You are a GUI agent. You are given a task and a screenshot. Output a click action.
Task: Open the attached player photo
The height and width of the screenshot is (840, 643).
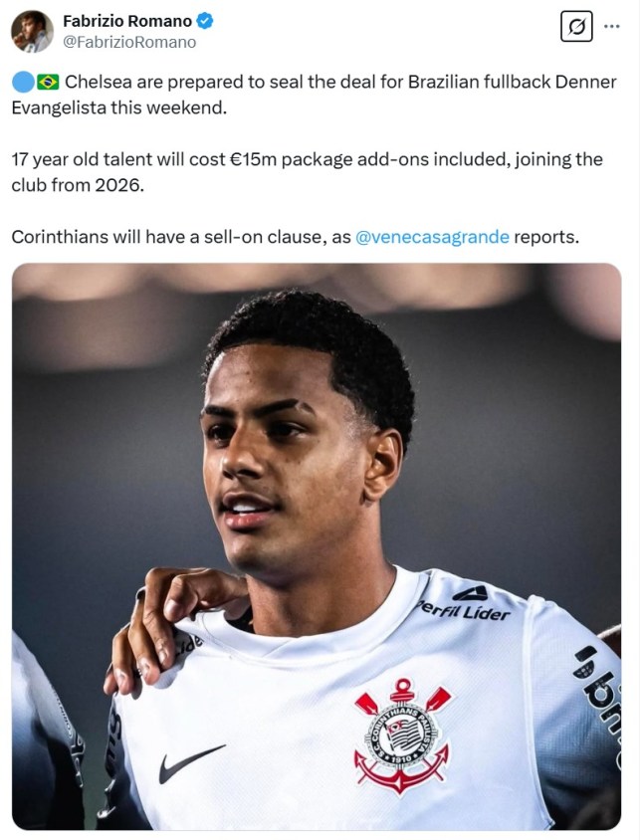317,546
